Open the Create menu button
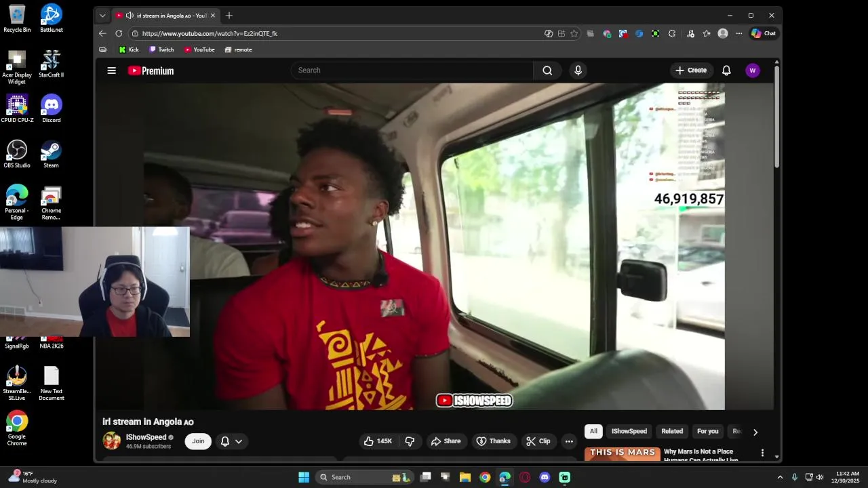This screenshot has height=488, width=868. (x=691, y=70)
